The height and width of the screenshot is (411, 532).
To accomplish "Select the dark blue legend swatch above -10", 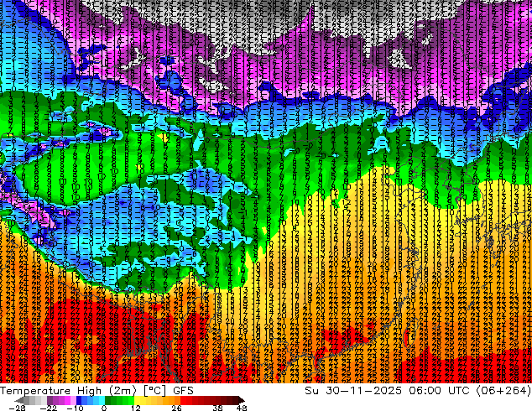I will pyautogui.click(x=79, y=400).
